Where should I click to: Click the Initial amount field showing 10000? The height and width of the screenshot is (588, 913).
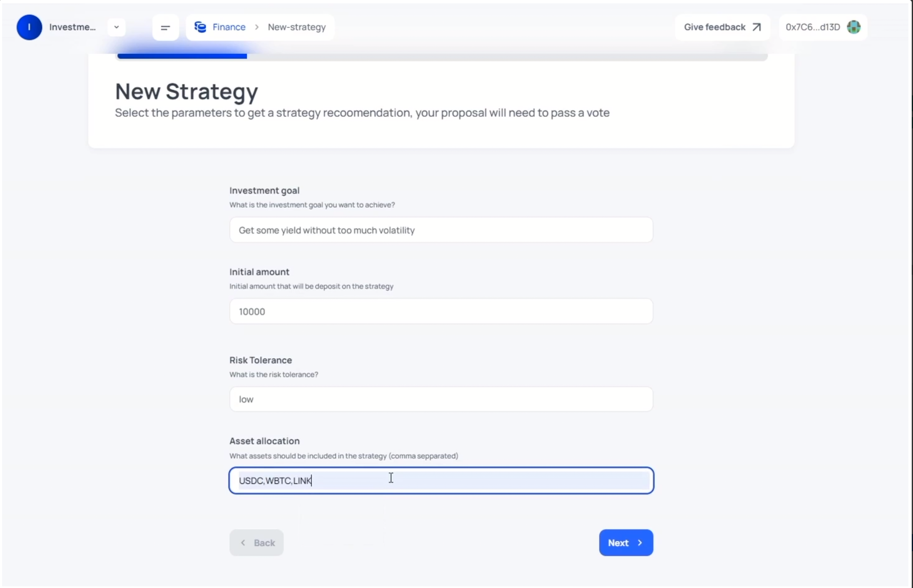point(441,311)
